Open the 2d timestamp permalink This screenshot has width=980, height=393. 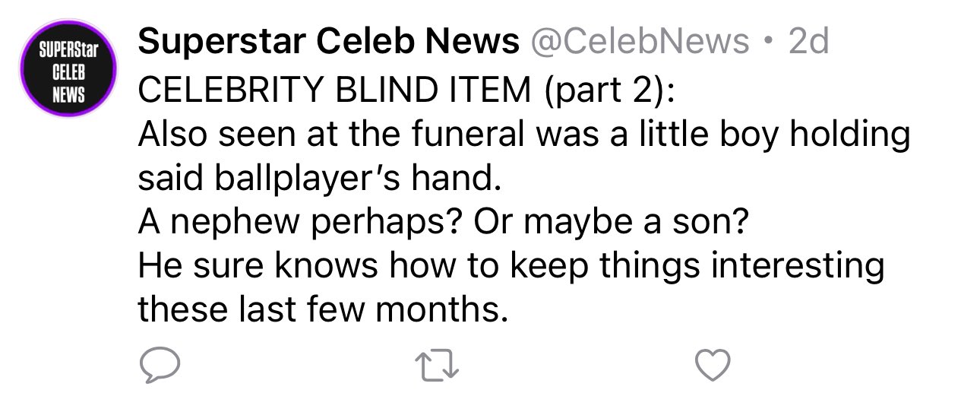[x=809, y=43]
